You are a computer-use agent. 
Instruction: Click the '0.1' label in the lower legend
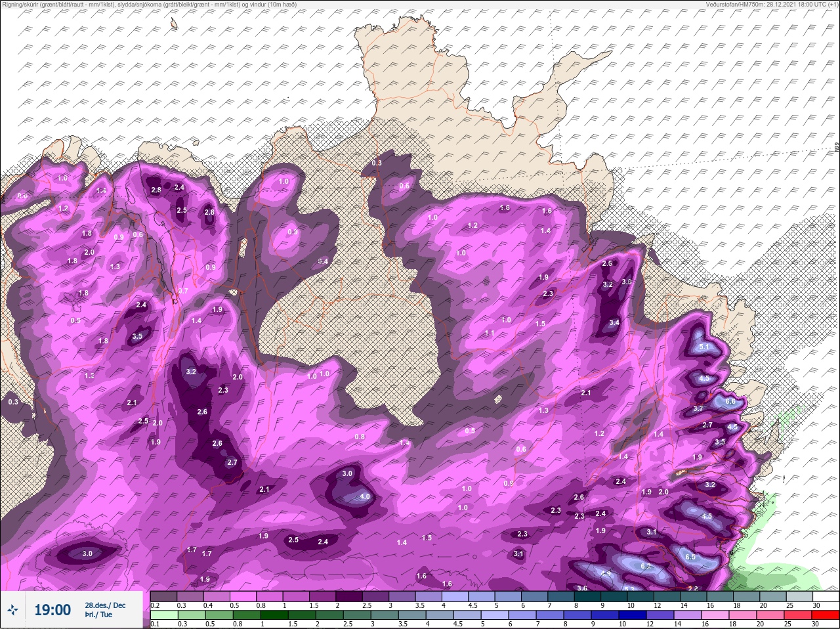(155, 624)
